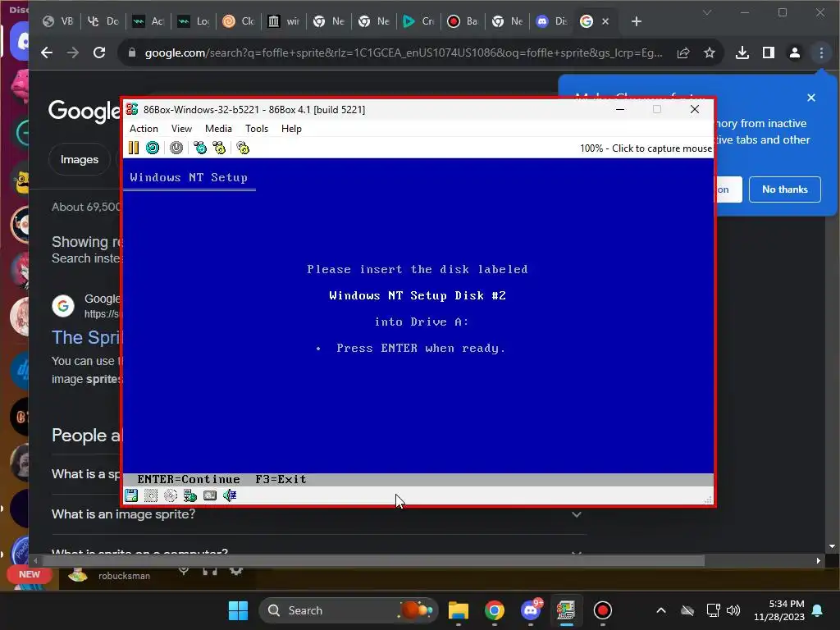Go back in Chrome
This screenshot has height=630, width=840.
(x=47, y=52)
